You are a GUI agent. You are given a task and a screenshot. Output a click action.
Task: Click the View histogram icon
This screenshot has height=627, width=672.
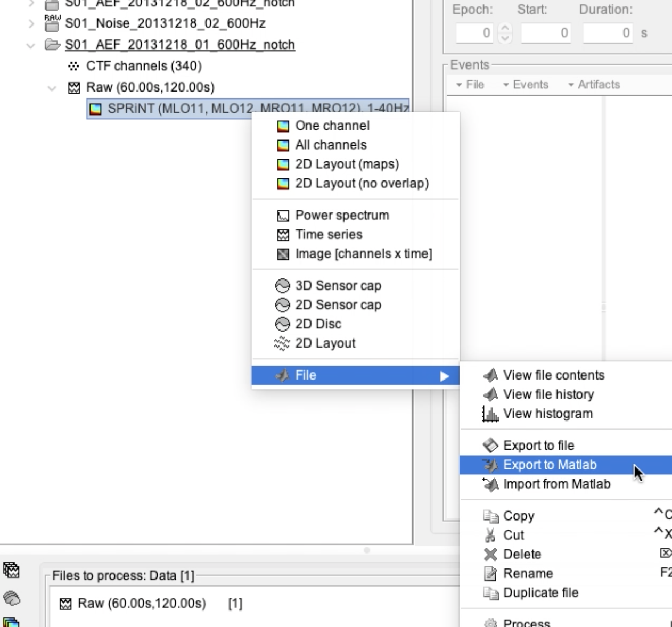pyautogui.click(x=490, y=414)
